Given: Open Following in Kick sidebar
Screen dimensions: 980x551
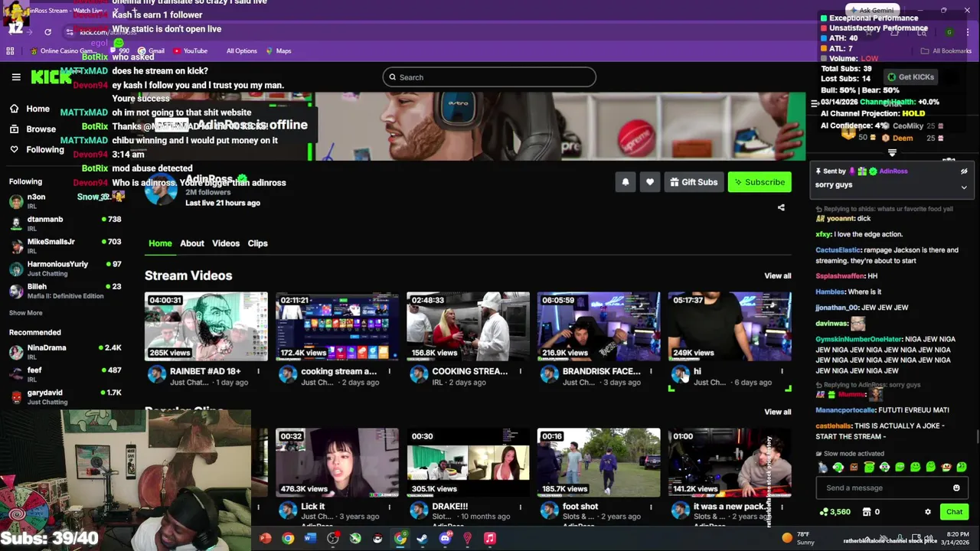Looking at the screenshot, I should pyautogui.click(x=37, y=150).
